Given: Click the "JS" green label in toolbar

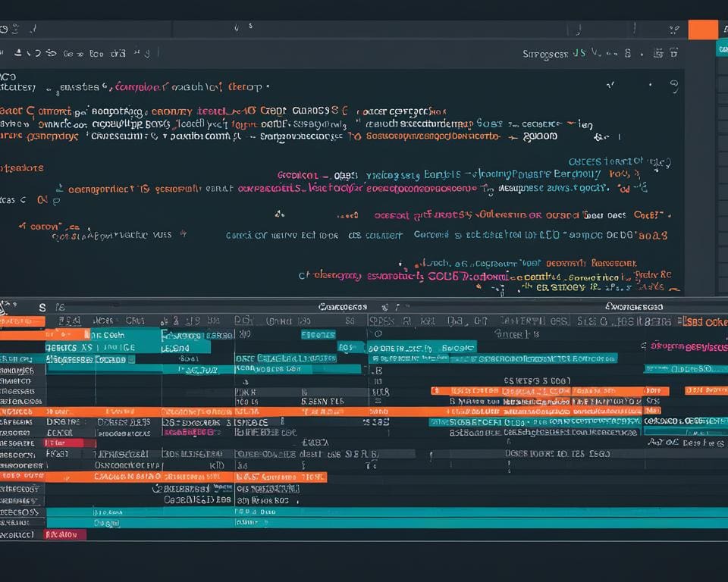Looking at the screenshot, I should click(579, 53).
